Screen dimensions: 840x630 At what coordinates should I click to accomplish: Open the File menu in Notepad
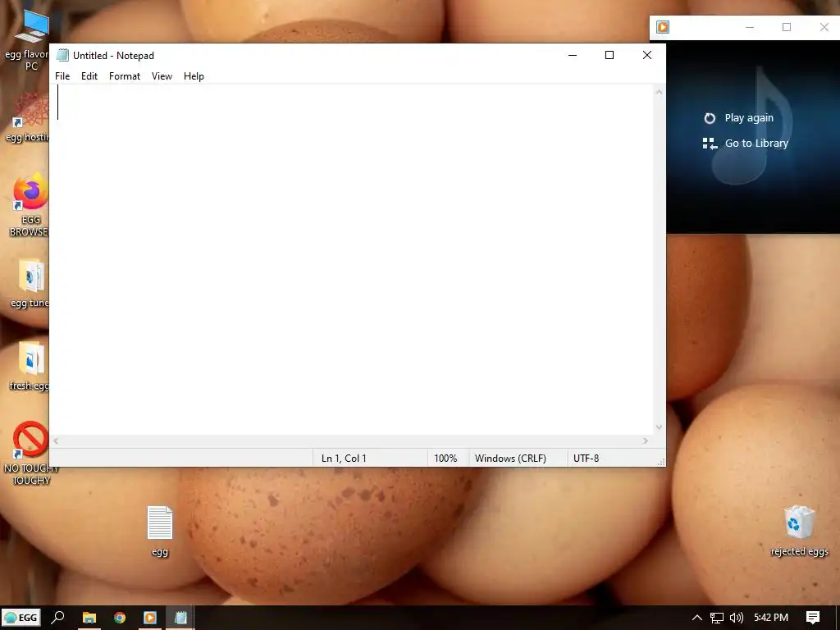62,76
